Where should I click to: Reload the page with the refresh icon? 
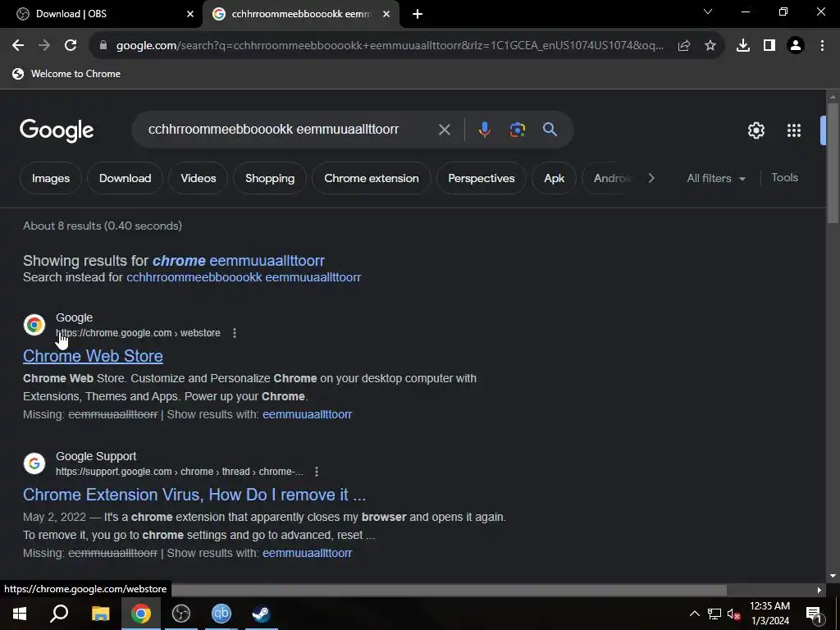point(71,46)
